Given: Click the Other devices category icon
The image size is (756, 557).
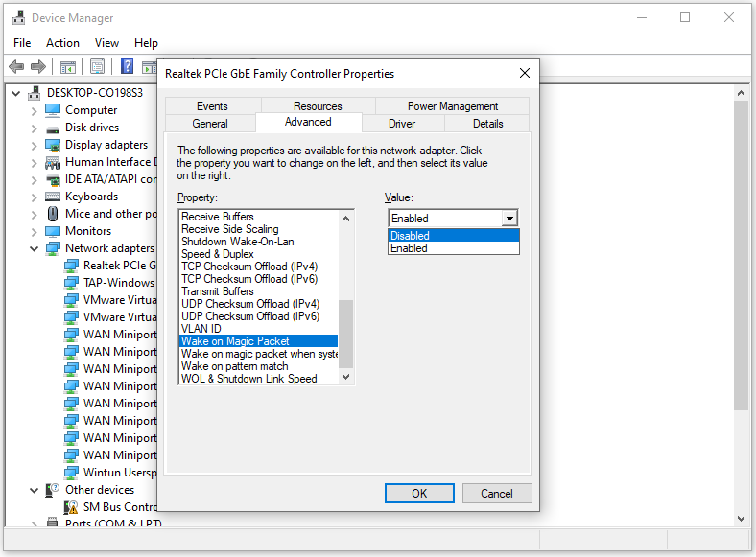Looking at the screenshot, I should [x=52, y=490].
